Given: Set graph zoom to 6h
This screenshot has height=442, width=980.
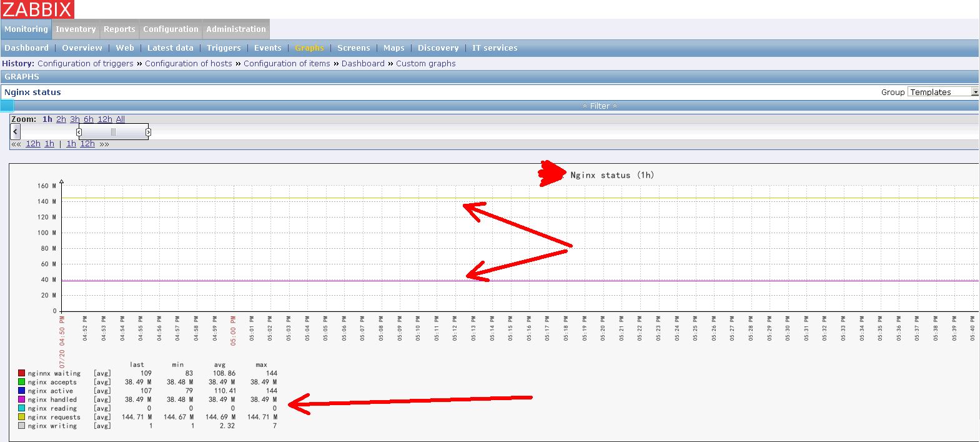Looking at the screenshot, I should (89, 119).
